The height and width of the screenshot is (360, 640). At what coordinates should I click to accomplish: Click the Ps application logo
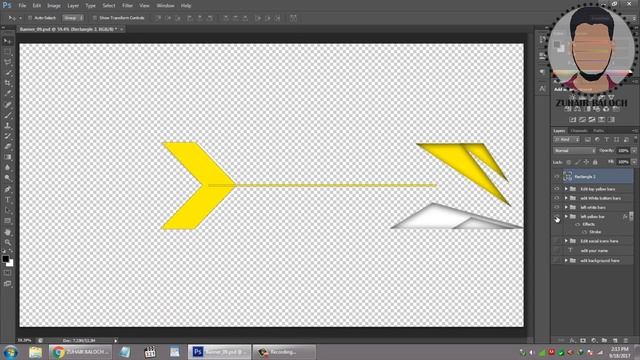tap(7, 5)
